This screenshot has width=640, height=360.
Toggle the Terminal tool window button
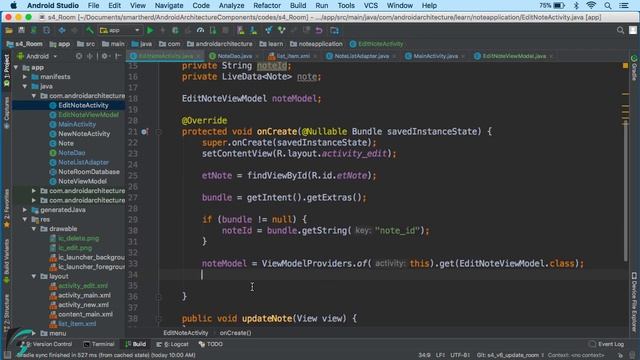click(x=98, y=344)
